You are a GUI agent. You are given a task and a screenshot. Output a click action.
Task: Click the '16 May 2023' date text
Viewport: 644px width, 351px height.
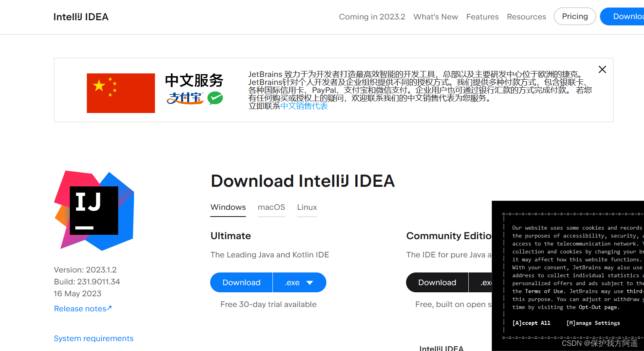78,293
